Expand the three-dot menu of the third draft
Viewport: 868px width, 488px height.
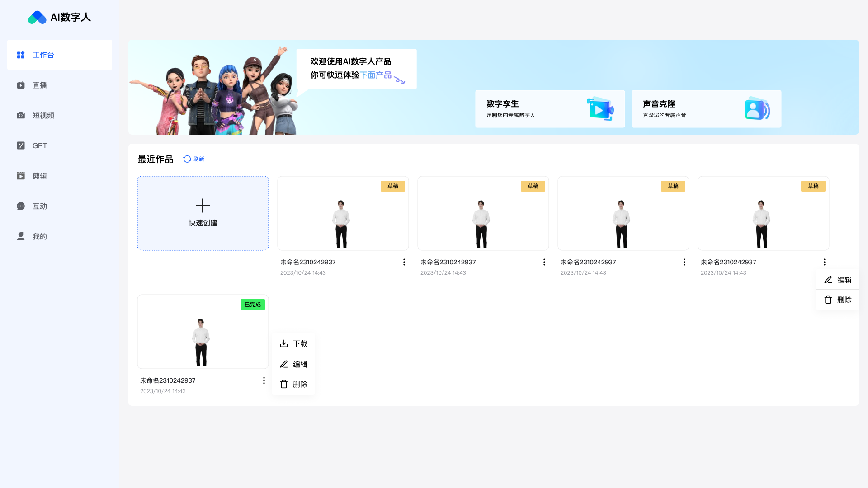(x=684, y=262)
